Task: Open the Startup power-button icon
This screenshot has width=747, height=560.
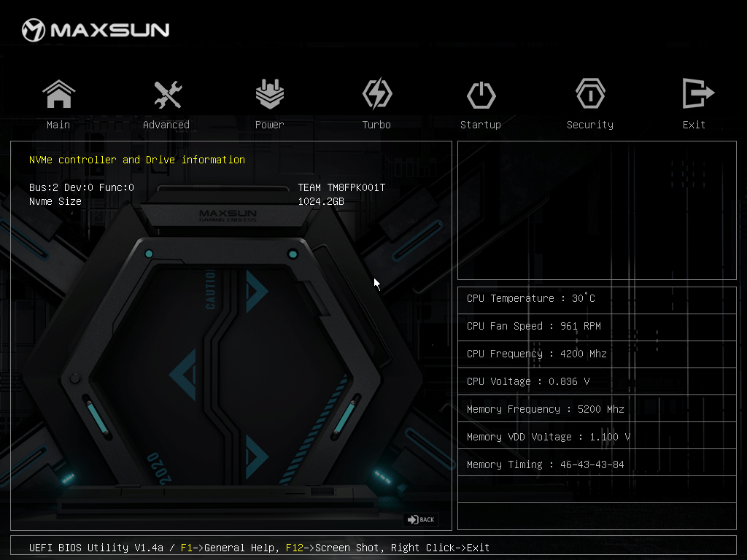Action: [481, 95]
